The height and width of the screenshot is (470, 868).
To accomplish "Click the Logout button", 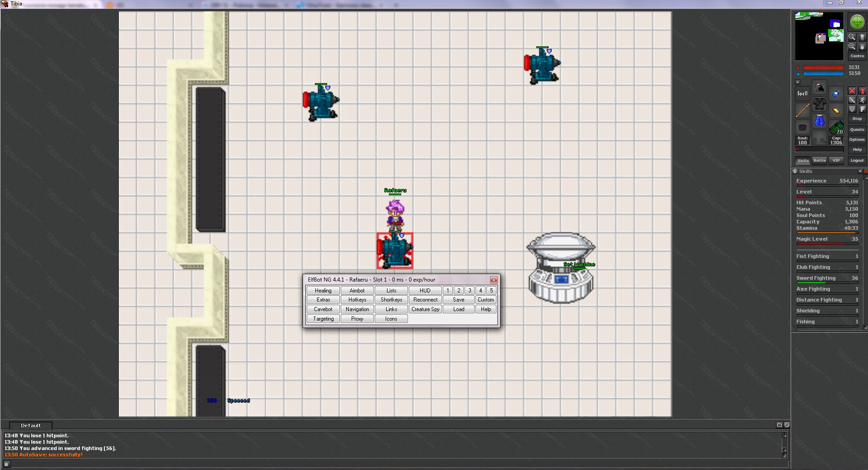I will point(857,160).
